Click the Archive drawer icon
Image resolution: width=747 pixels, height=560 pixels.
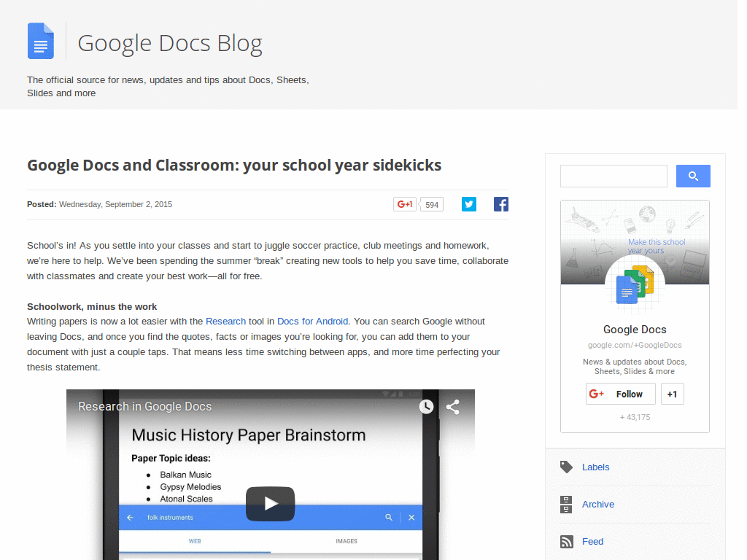tap(566, 505)
